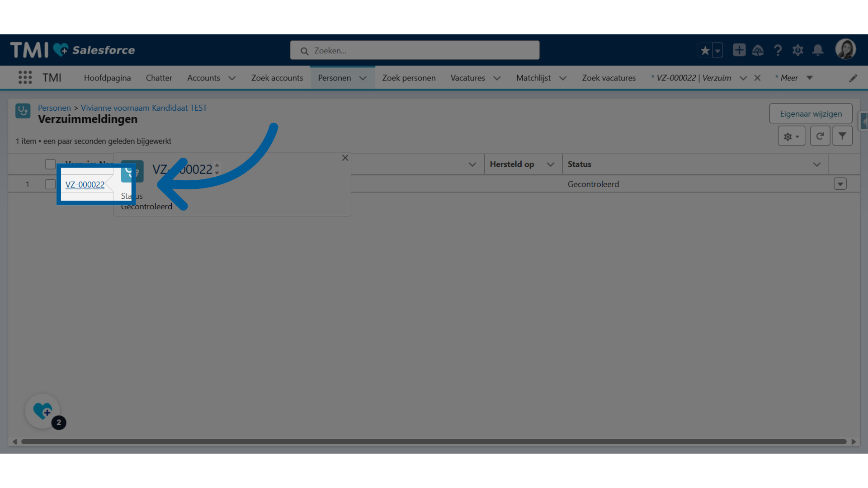Toggle the header row checkbox column
This screenshot has width=868, height=488.
(x=50, y=164)
